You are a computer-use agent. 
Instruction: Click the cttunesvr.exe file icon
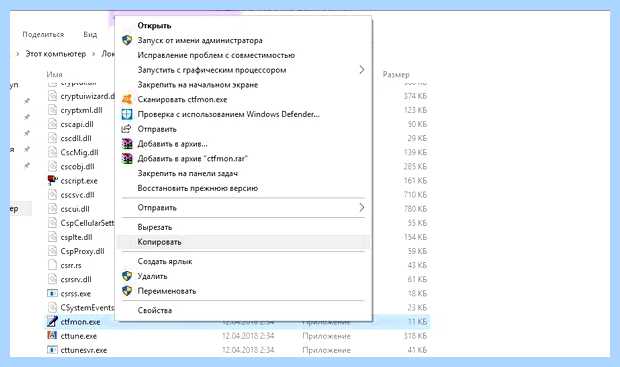pyautogui.click(x=52, y=350)
